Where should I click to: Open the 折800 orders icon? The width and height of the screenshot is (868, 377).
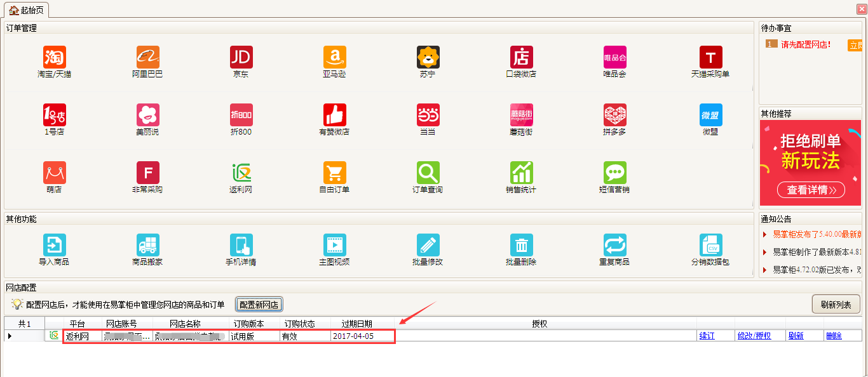241,115
